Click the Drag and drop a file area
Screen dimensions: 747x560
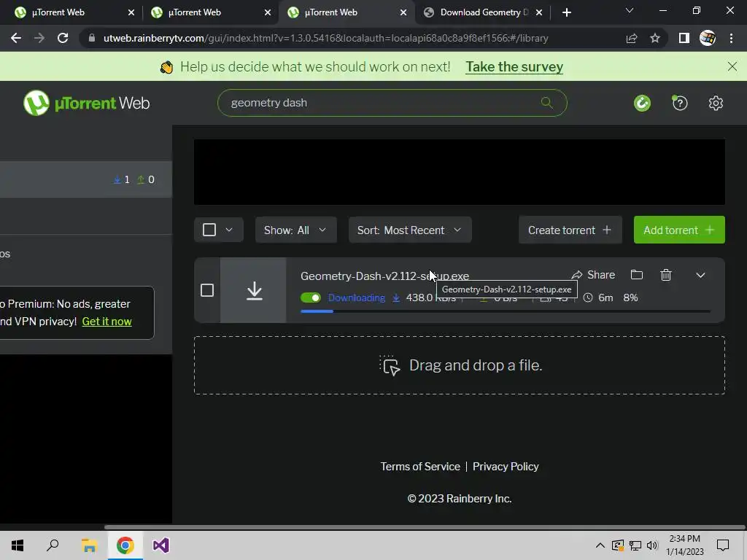coord(460,365)
